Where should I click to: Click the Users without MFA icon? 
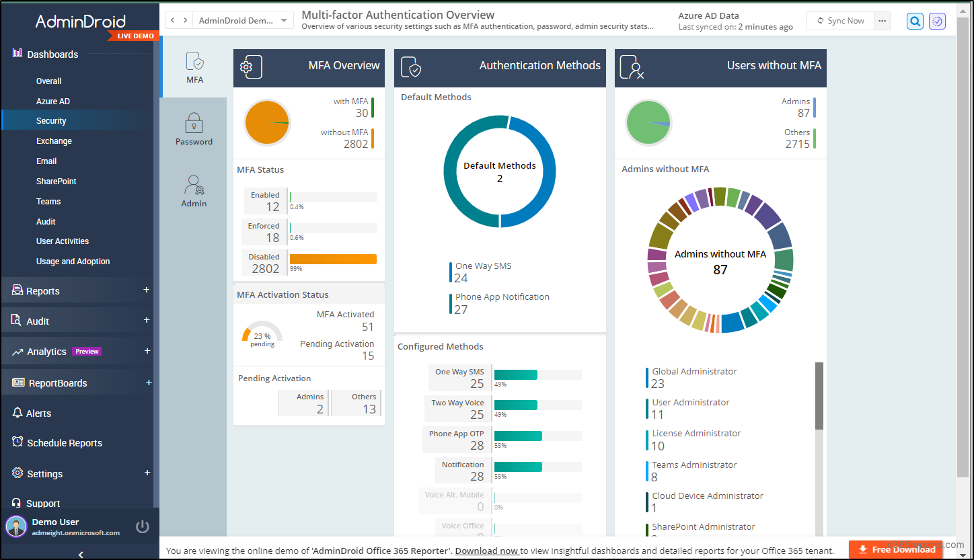(x=632, y=67)
